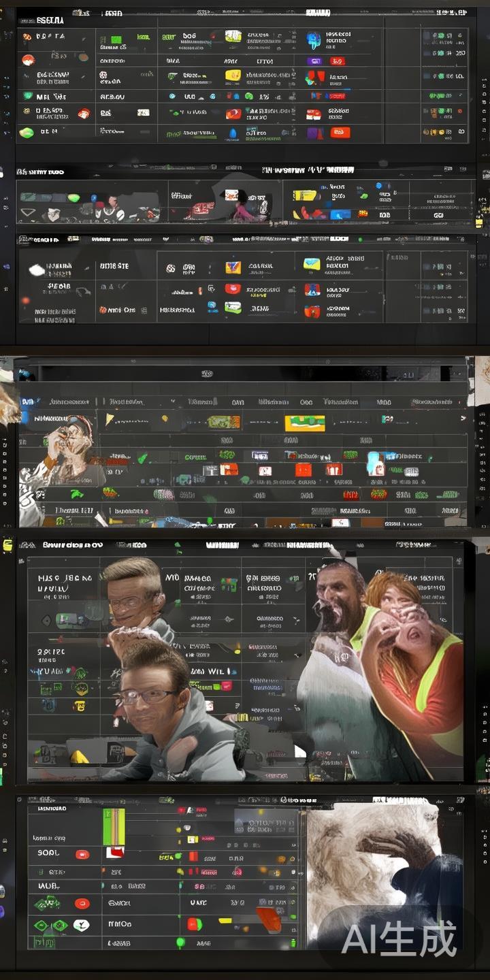Click the yellow-green bar in the fourth panel
Viewport: 490px width, 980px height.
coord(304,423)
